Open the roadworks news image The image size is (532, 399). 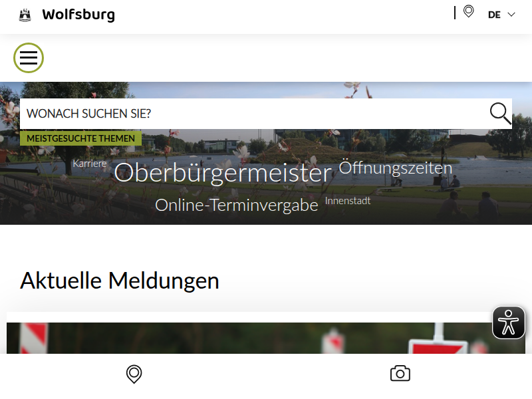coord(266,338)
